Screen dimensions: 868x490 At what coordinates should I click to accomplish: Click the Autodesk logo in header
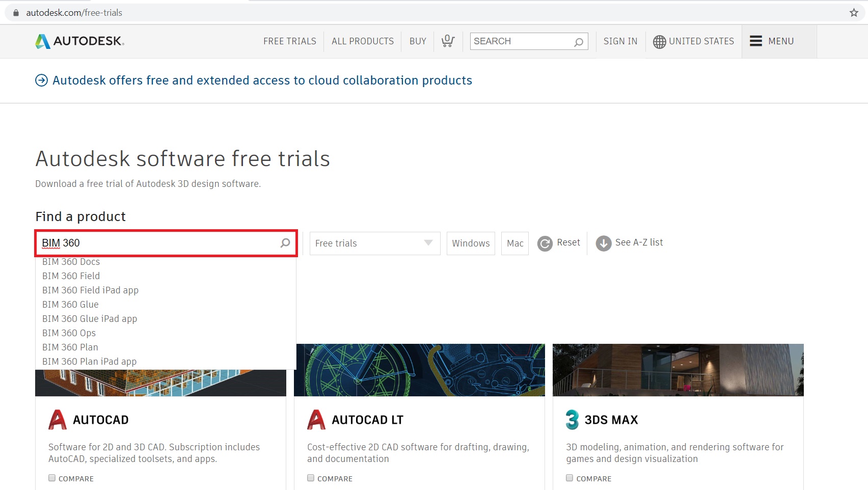(x=79, y=41)
